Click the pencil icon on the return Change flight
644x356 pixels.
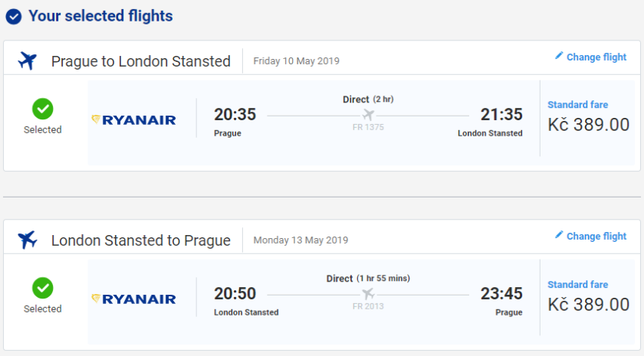pyautogui.click(x=559, y=235)
